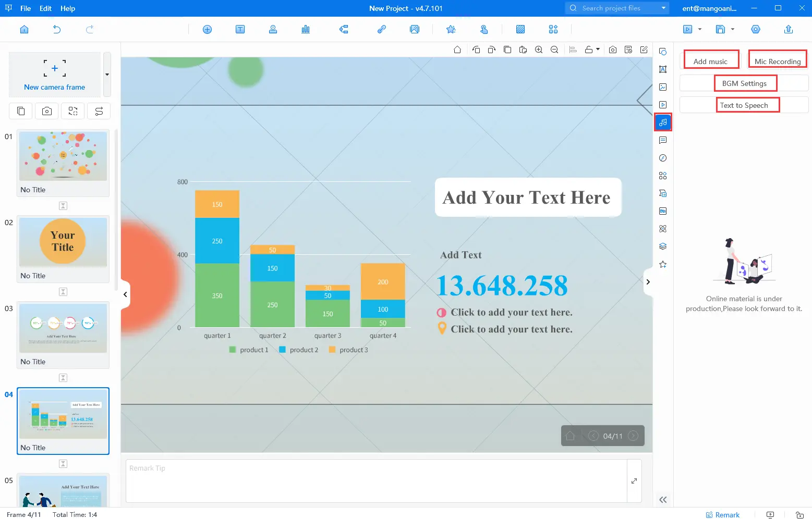This screenshot has height=519, width=812.
Task: Open the music panel in sidebar
Action: (663, 122)
